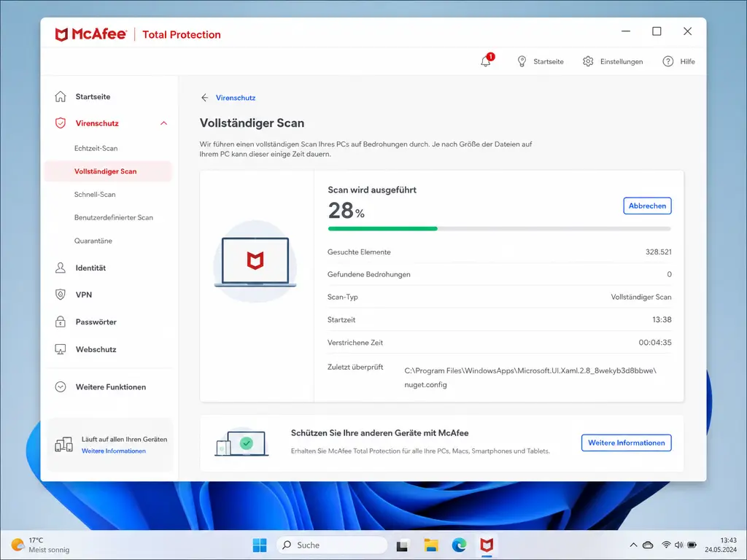
Task: Click the Verstrichene Zeit value 00:04:35
Action: [x=655, y=343]
